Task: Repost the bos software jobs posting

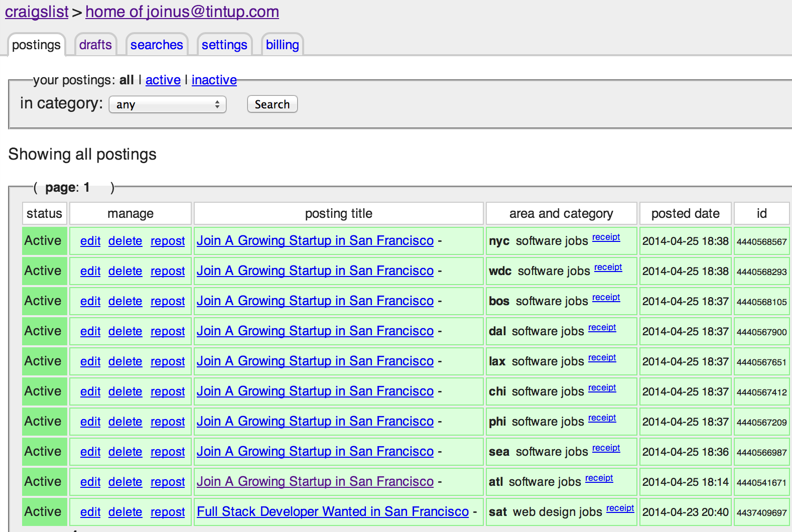Action: (x=168, y=301)
